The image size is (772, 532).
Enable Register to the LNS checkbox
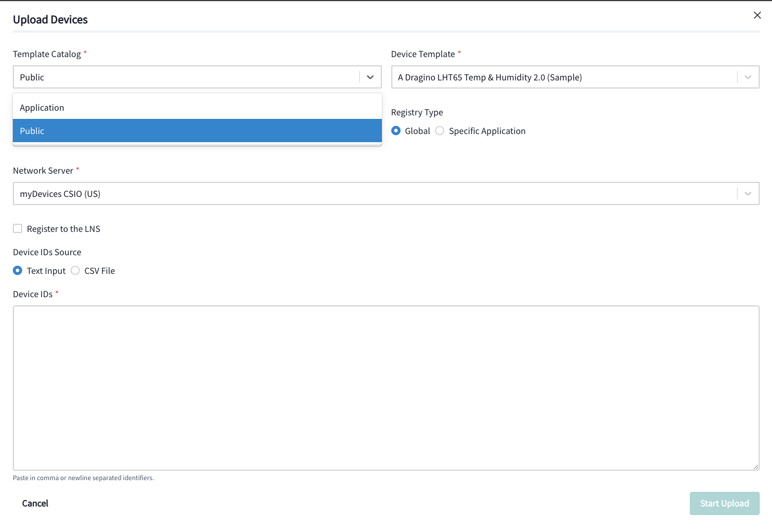coord(18,229)
